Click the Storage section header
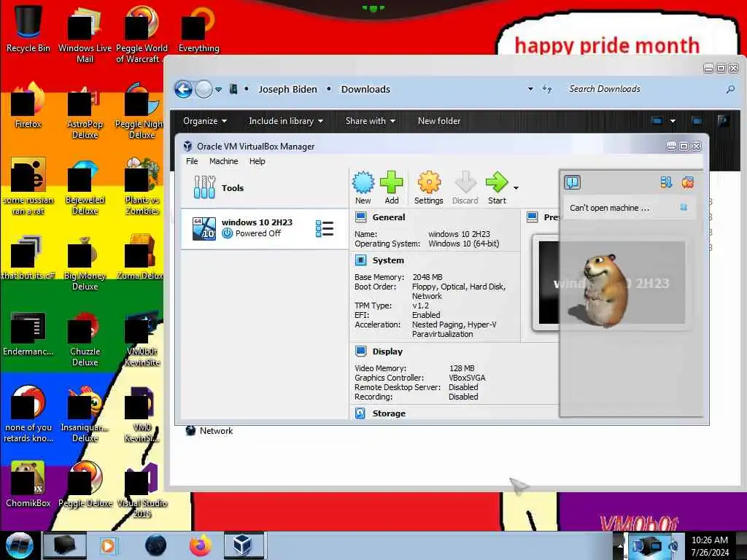 389,413
